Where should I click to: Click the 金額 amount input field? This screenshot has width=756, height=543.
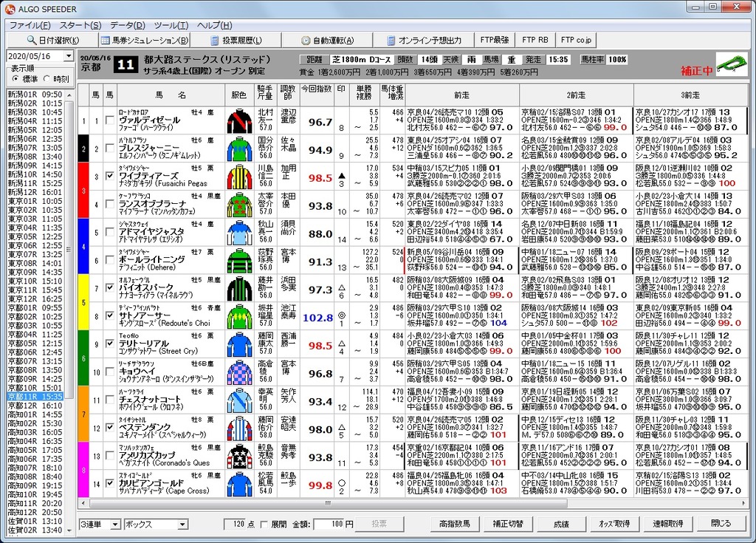[x=329, y=525]
